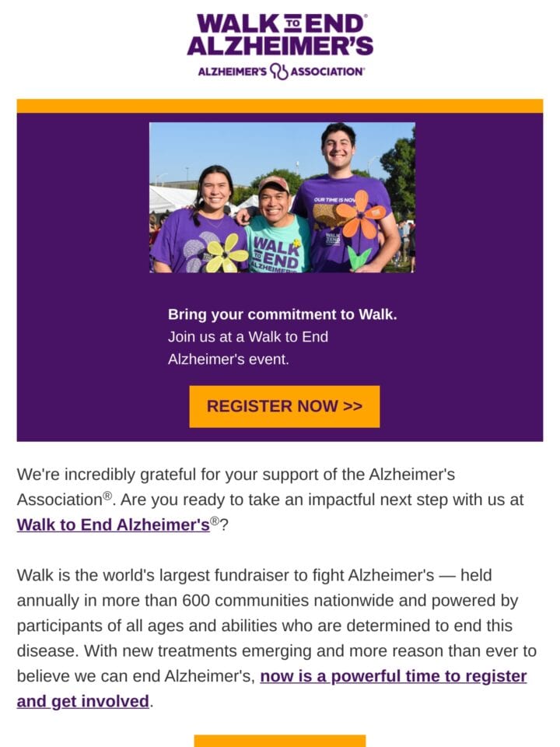
Task: Open 'now is a powerful time to register' link
Action: [394, 676]
